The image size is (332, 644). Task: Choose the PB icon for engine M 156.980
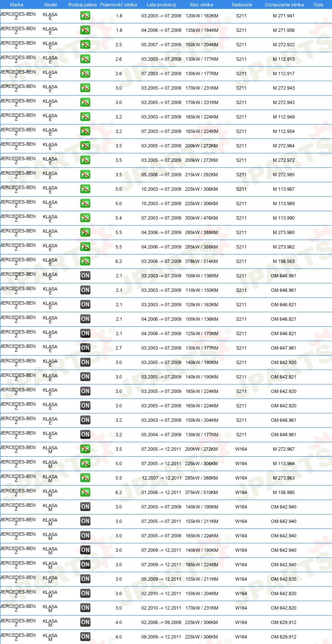click(85, 492)
